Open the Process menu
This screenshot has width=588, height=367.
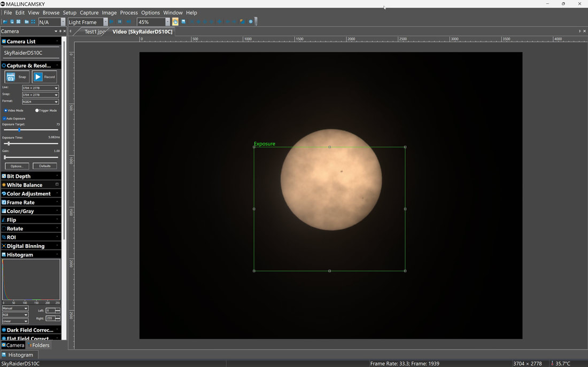point(129,12)
